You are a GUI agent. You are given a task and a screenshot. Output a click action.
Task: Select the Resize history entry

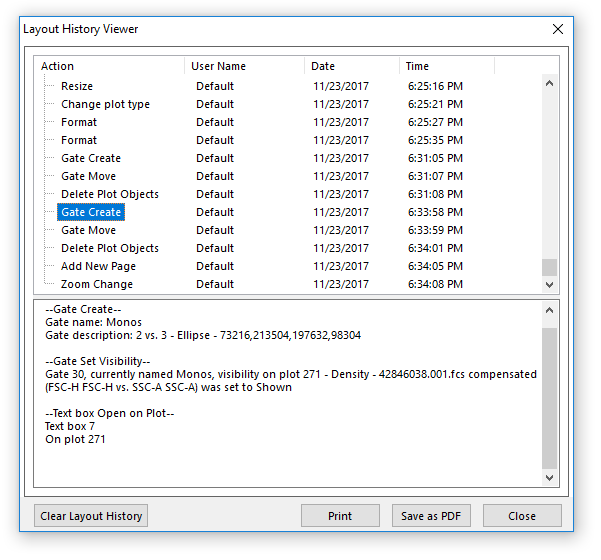pyautogui.click(x=77, y=86)
